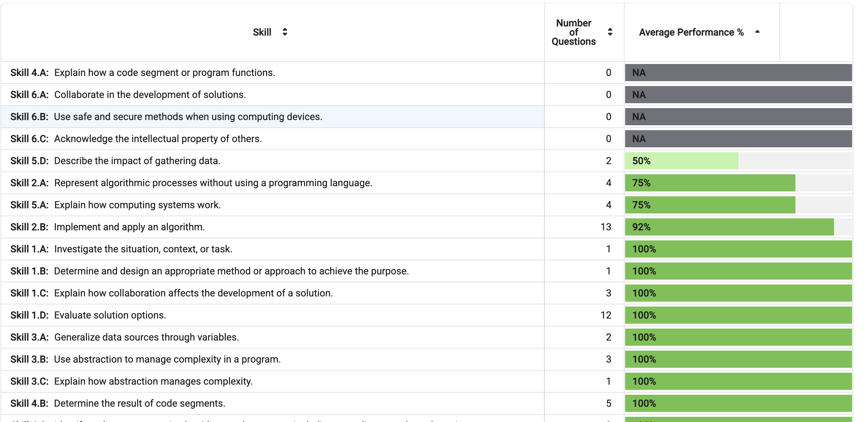
Task: Click question count 3 for Skill 1.C
Action: (609, 293)
